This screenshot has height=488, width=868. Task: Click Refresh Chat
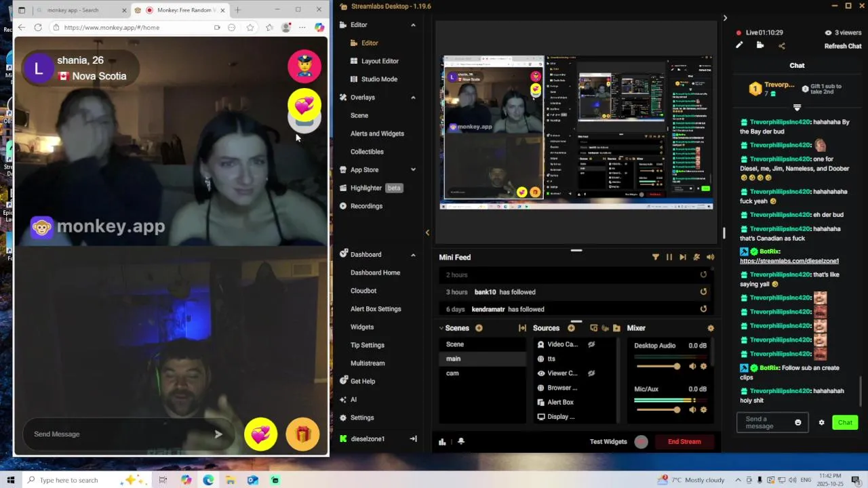843,46
